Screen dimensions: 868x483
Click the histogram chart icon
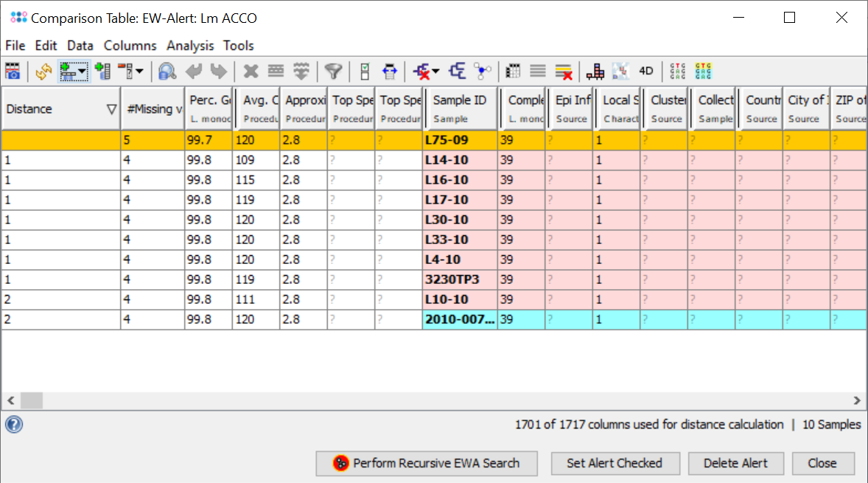595,71
